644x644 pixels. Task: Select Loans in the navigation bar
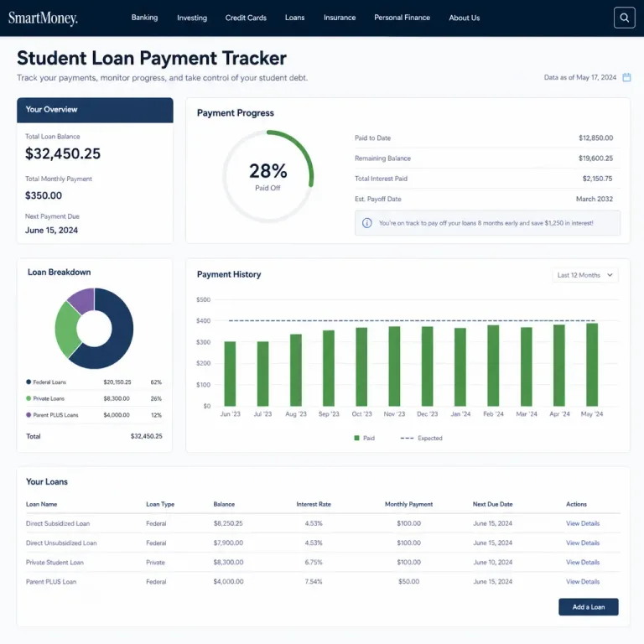295,18
